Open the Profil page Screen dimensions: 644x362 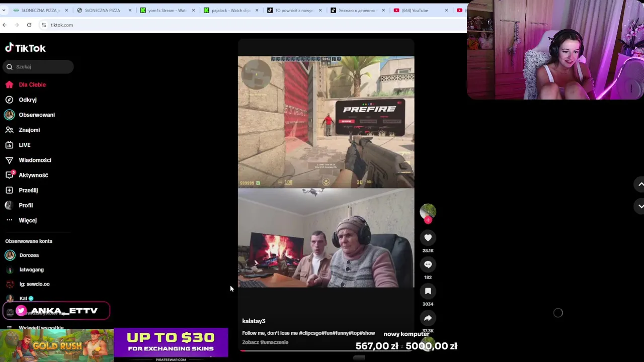(x=26, y=205)
